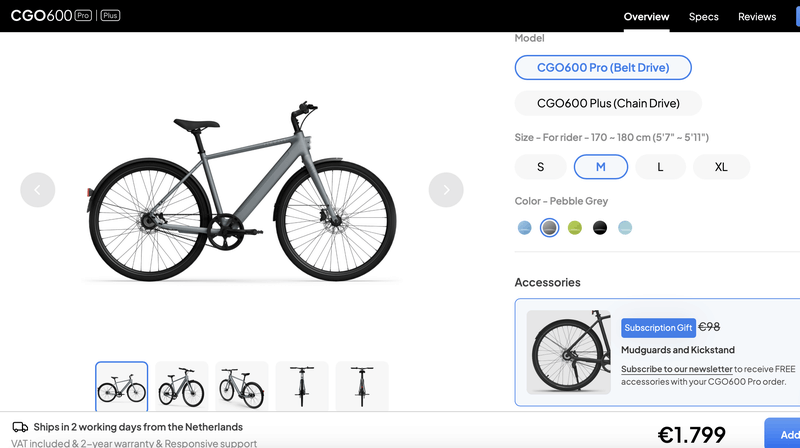800x448 pixels.
Task: Pick the light teal color swatch
Action: click(625, 228)
